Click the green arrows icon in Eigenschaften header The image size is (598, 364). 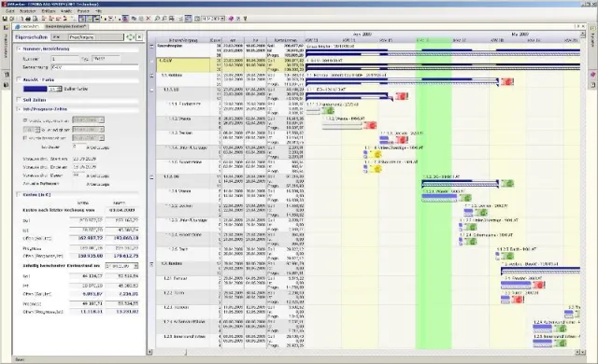click(x=130, y=37)
